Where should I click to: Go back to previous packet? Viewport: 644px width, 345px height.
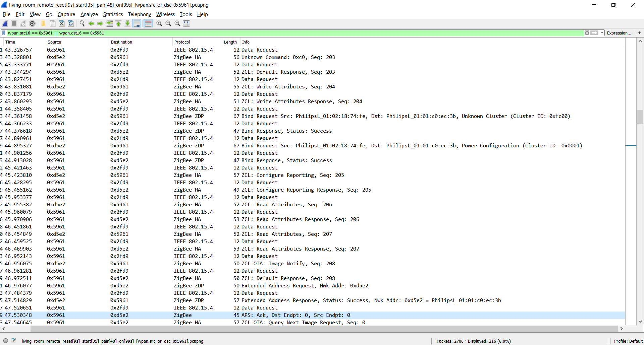click(x=91, y=23)
